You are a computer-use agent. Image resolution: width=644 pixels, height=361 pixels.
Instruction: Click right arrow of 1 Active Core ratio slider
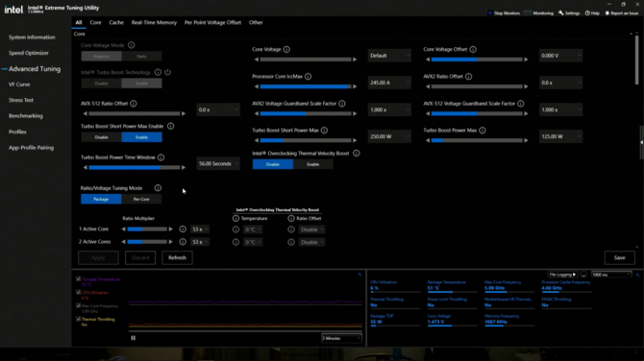[x=171, y=229]
